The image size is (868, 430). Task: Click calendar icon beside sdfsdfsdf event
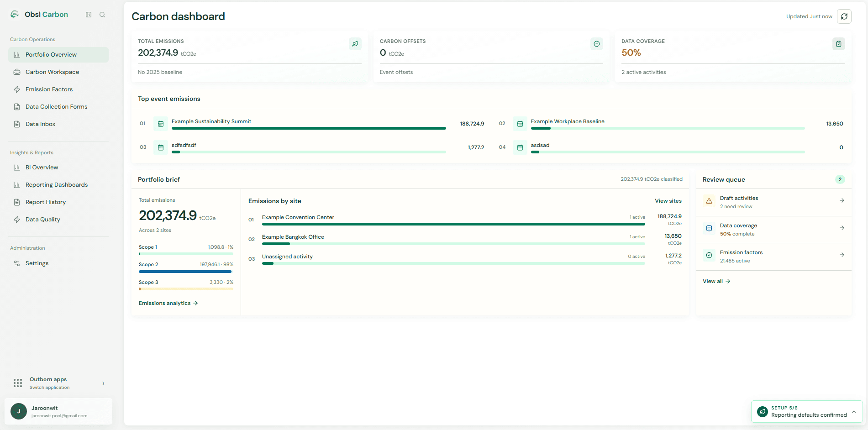pos(161,147)
